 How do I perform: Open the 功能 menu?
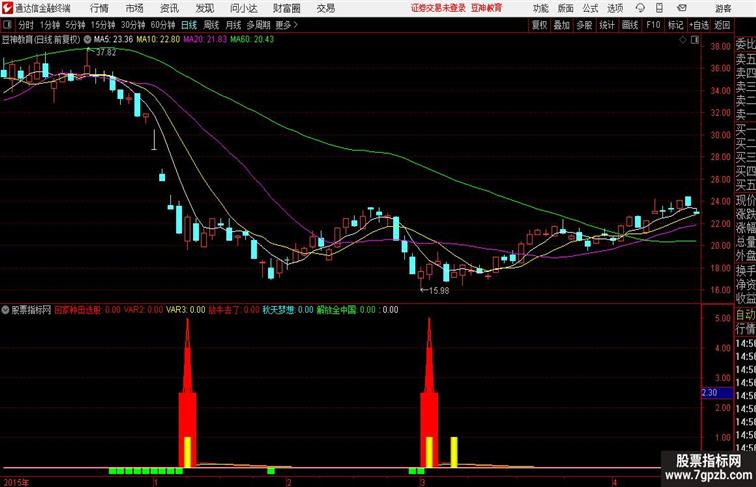pyautogui.click(x=541, y=8)
